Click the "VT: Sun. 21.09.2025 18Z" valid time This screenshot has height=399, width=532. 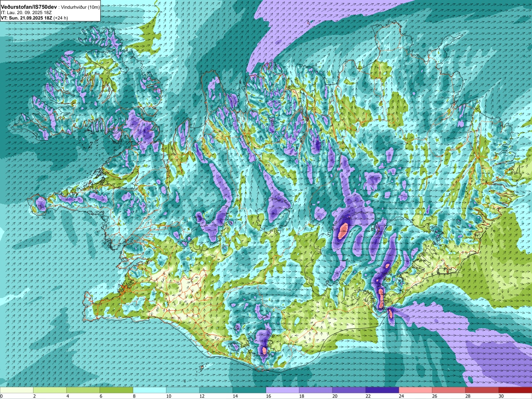click(x=26, y=18)
